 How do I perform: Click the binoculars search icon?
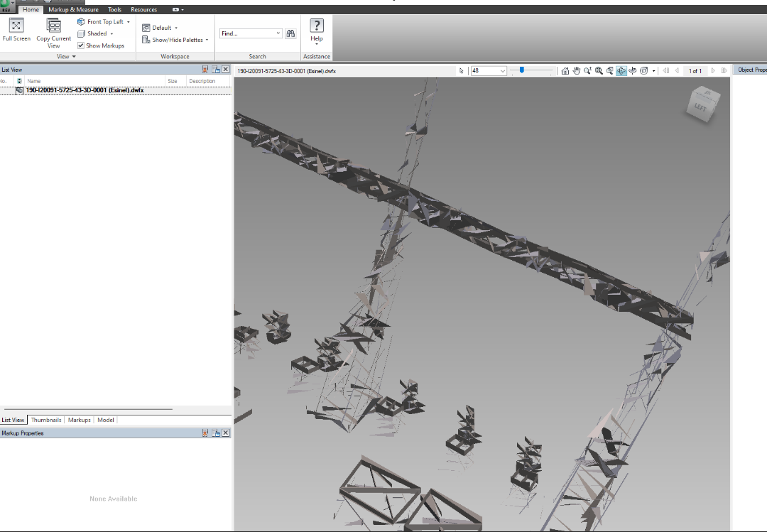[290, 33]
